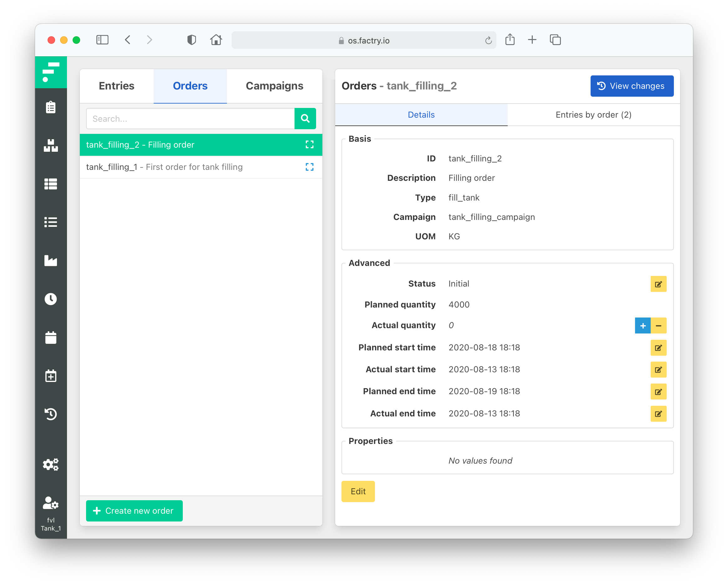The width and height of the screenshot is (728, 585).
Task: Click the clock icon in sidebar
Action: click(51, 299)
